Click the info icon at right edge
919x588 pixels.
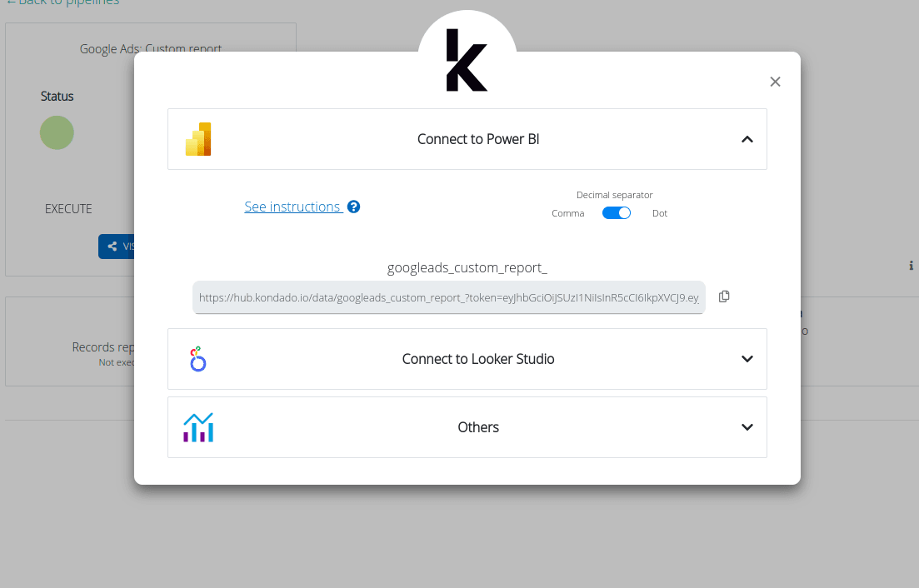coord(911,266)
